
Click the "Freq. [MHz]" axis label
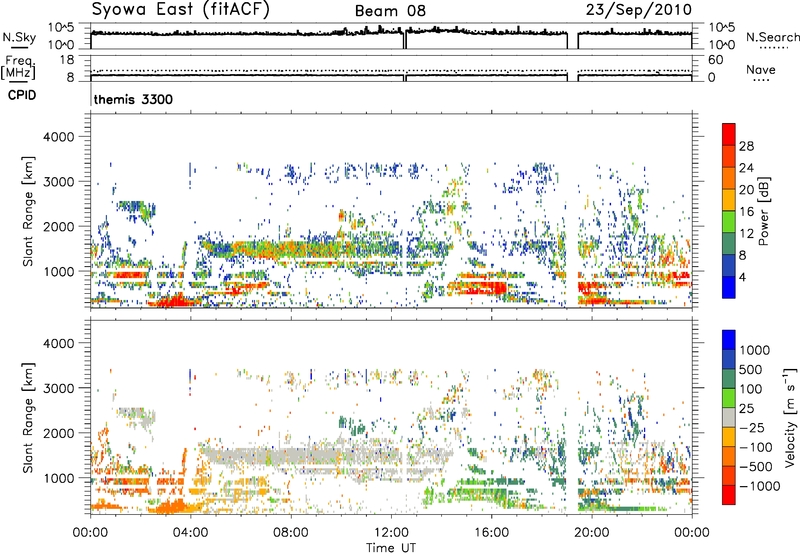click(18, 67)
